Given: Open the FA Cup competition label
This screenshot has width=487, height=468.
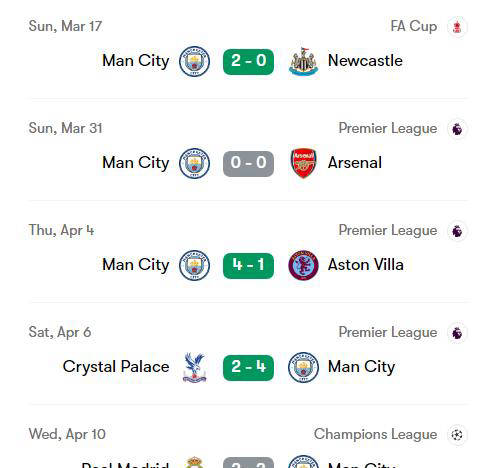Looking at the screenshot, I should pyautogui.click(x=414, y=26).
